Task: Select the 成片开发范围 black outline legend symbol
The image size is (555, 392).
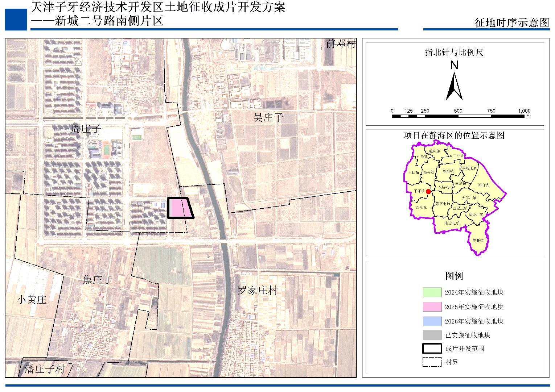Action: [x=432, y=349]
